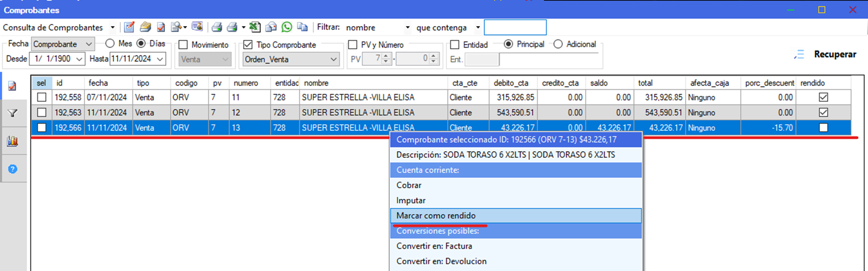
Task: Select the Adicional radio button
Action: click(x=558, y=44)
